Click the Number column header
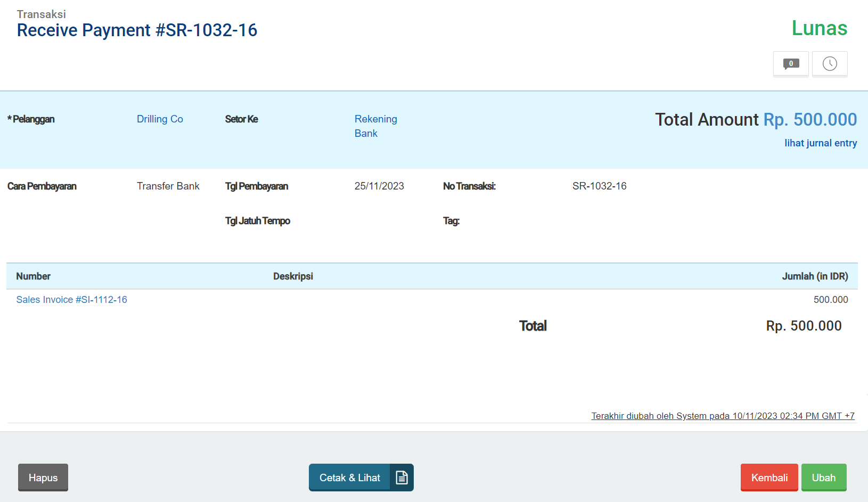 pyautogui.click(x=34, y=276)
